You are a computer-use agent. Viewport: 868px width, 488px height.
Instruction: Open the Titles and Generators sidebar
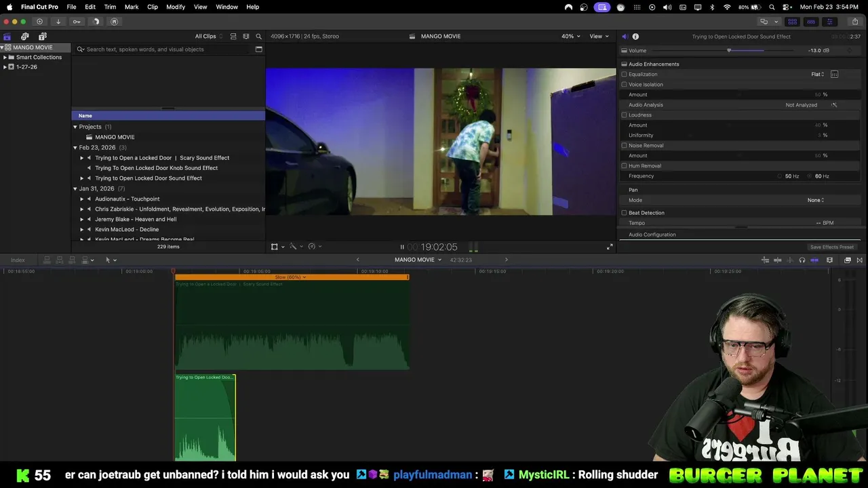coord(43,36)
